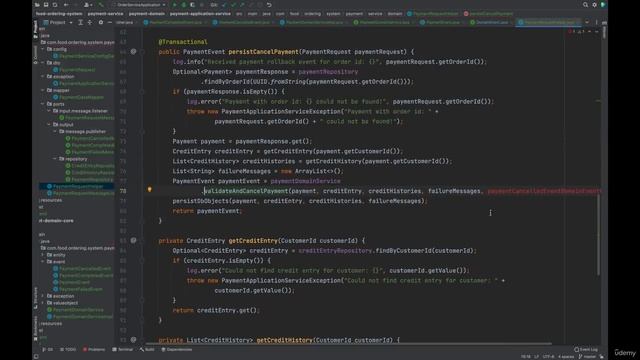Open the OrderServiceApplication run configuration dropdown
The height and width of the screenshot is (360, 640).
pos(140,5)
